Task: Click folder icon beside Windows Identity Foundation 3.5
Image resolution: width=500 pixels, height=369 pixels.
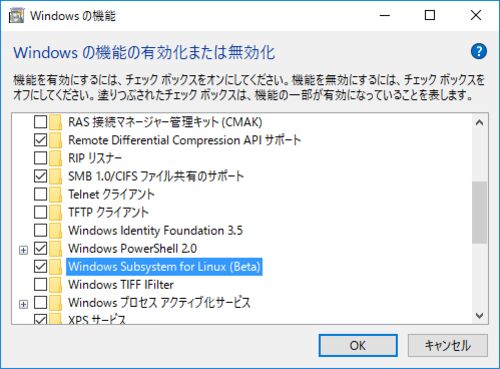Action: [56, 230]
